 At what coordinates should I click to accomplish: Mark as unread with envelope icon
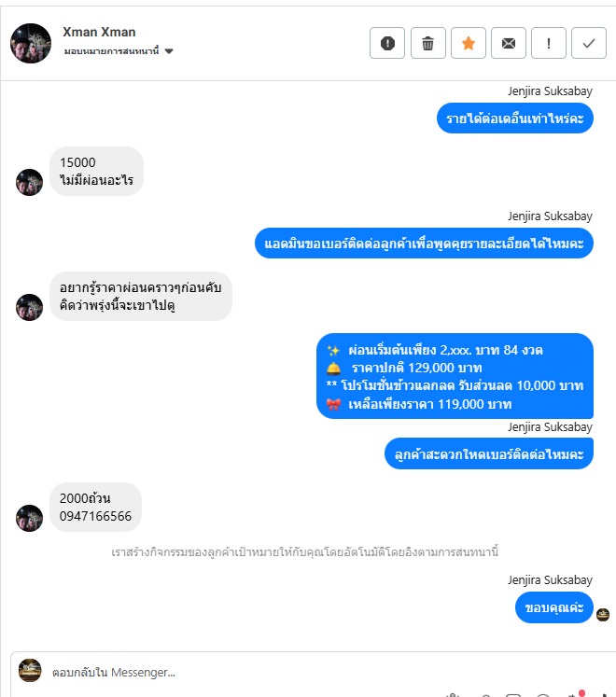[509, 43]
